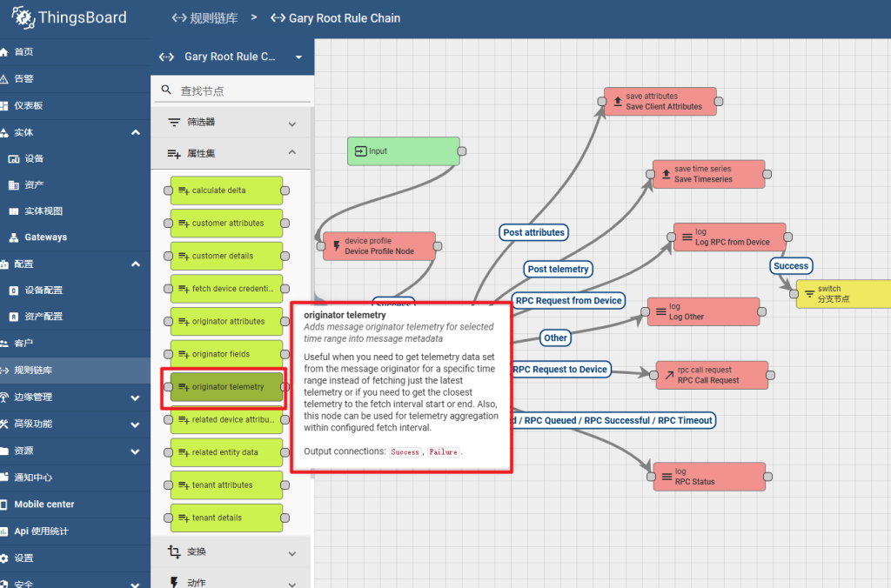Click the 规则链库 breadcrumb link
The height and width of the screenshot is (588, 891).
tap(205, 18)
